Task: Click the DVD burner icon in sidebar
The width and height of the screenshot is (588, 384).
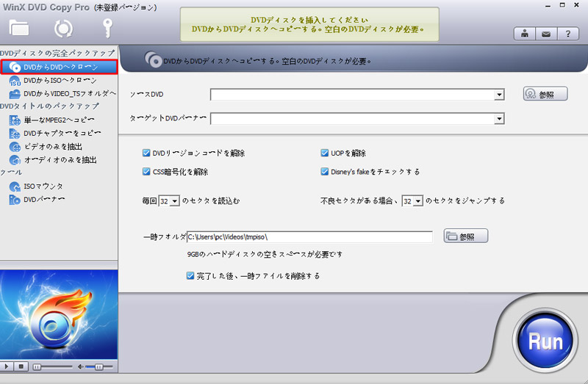Action: (x=15, y=200)
